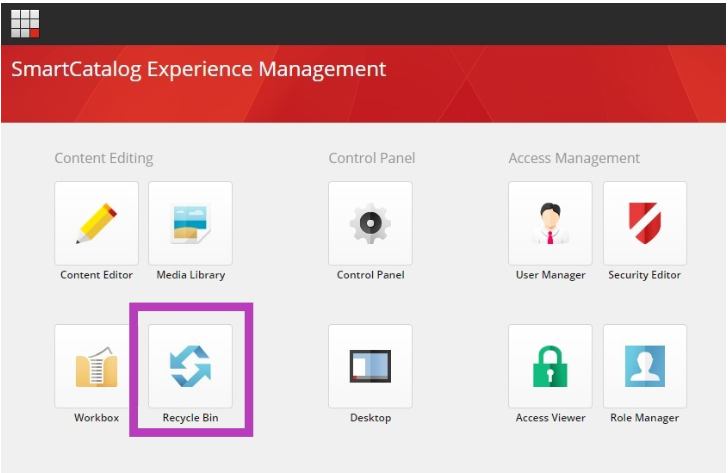Open the Control Panel gear icon

[370, 223]
